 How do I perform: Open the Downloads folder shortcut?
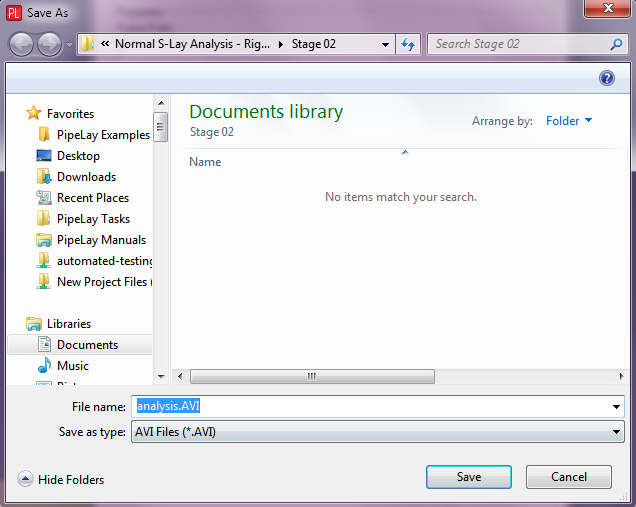click(x=86, y=177)
